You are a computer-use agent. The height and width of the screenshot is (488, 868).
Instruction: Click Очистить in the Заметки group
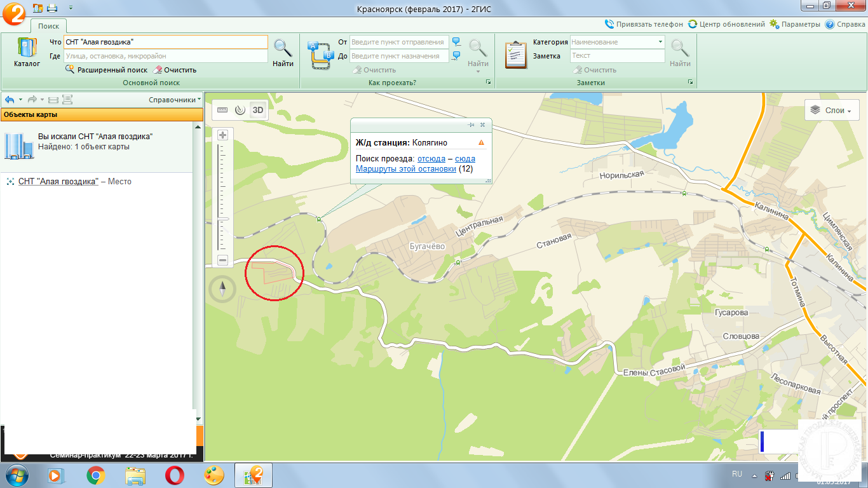tap(595, 70)
